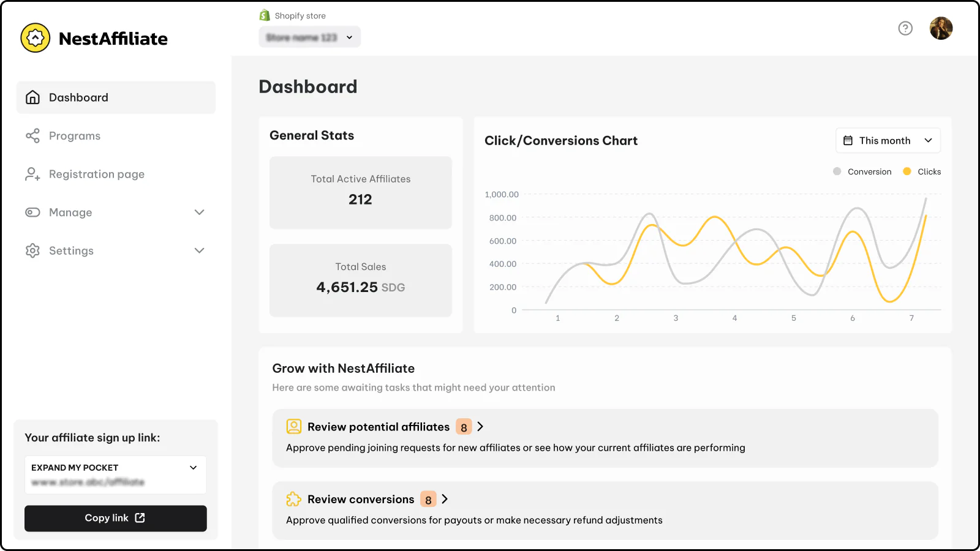The image size is (980, 551).
Task: Click the external link icon on Copy link
Action: [140, 518]
